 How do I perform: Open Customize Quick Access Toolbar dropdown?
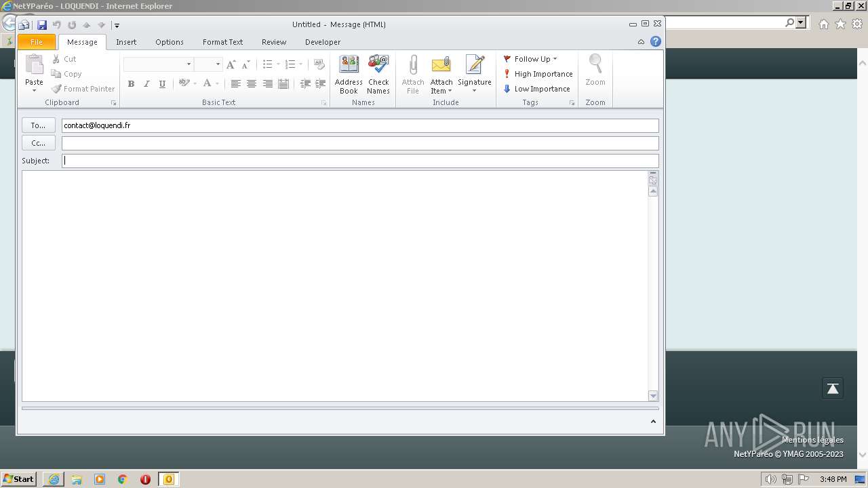coord(117,26)
